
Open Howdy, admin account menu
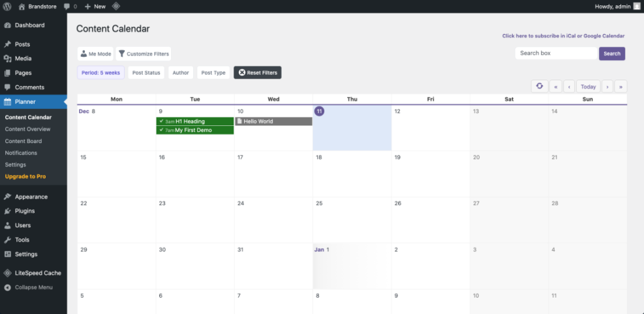[618, 6]
